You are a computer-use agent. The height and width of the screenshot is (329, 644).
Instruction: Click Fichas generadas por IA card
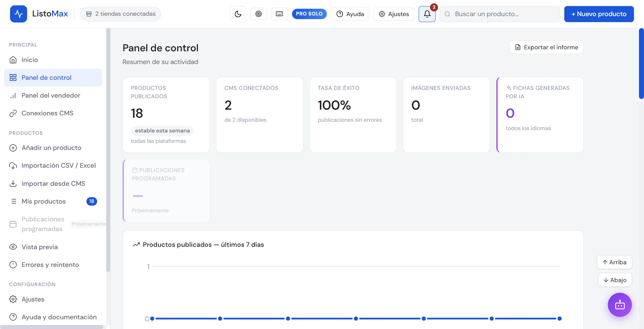click(540, 115)
